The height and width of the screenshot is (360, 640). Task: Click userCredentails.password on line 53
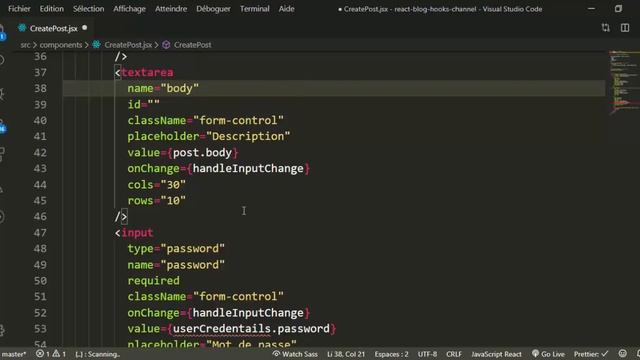coord(251,329)
